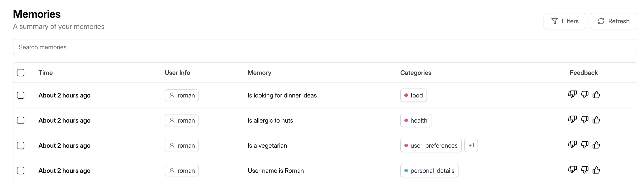Click single thumbs down for nut allergy memory
The width and height of the screenshot is (644, 186).
tap(584, 120)
